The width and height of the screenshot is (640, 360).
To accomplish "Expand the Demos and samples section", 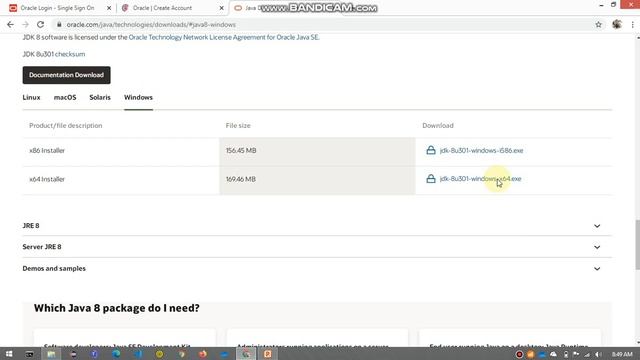I will tap(317, 269).
